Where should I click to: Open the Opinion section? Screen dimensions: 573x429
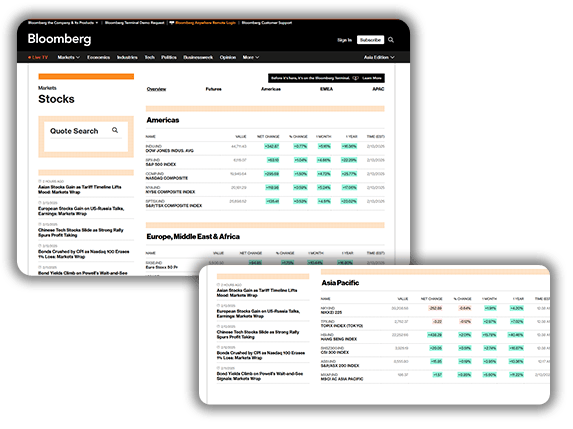tap(228, 57)
